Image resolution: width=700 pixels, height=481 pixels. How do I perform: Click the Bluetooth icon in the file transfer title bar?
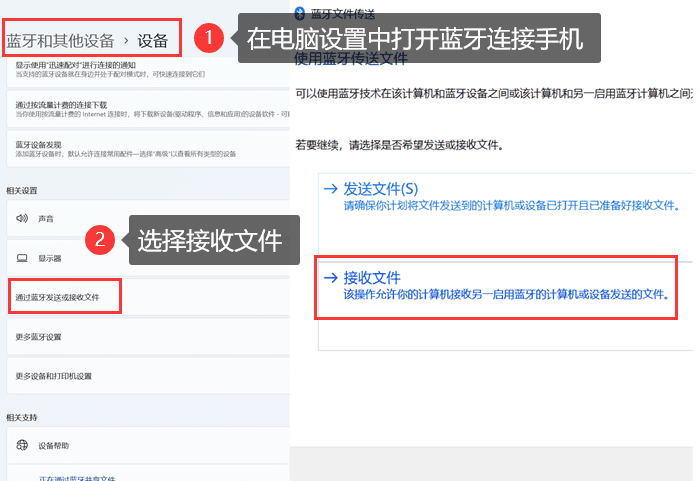coord(300,13)
